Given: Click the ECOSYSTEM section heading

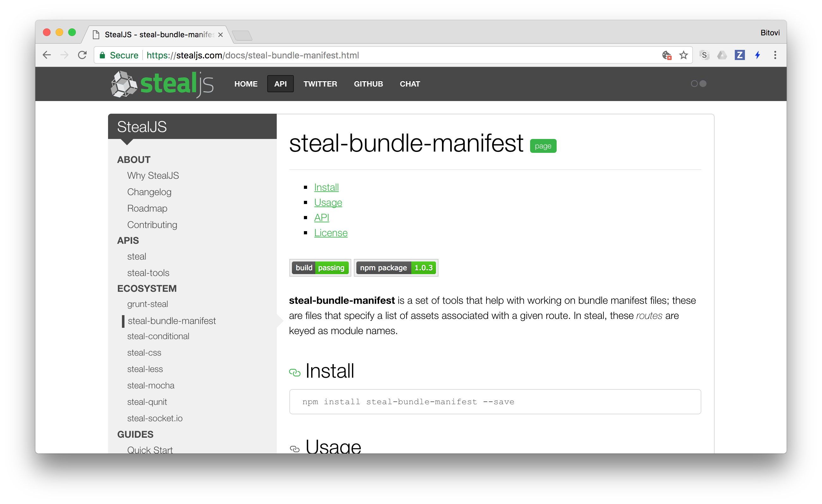Looking at the screenshot, I should (147, 289).
